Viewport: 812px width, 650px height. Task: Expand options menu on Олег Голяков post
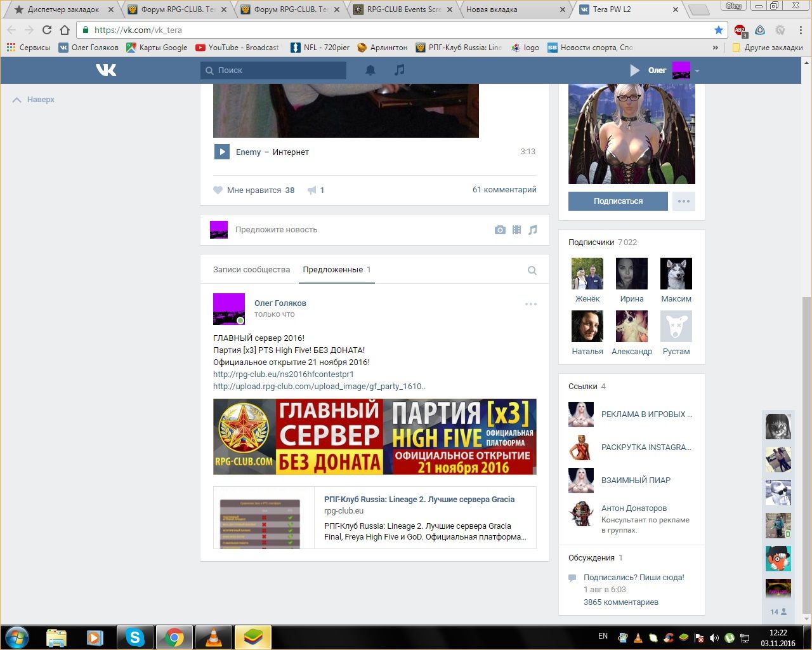click(x=531, y=304)
